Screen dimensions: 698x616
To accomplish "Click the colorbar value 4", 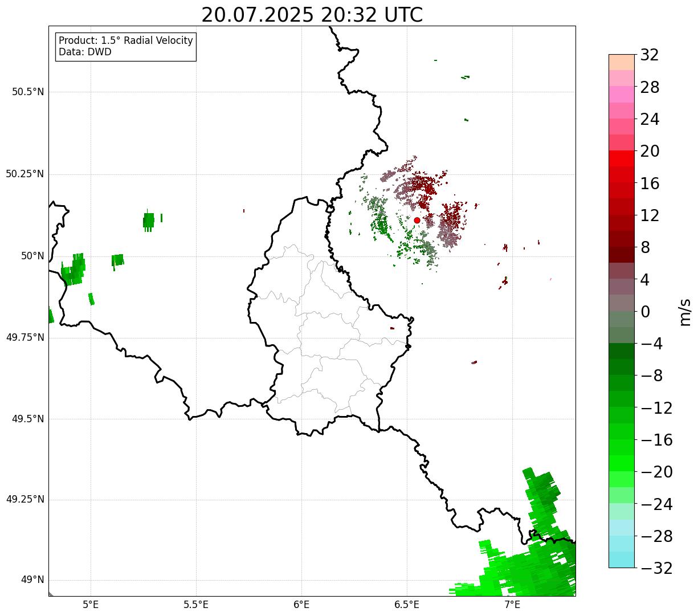I will (x=645, y=280).
